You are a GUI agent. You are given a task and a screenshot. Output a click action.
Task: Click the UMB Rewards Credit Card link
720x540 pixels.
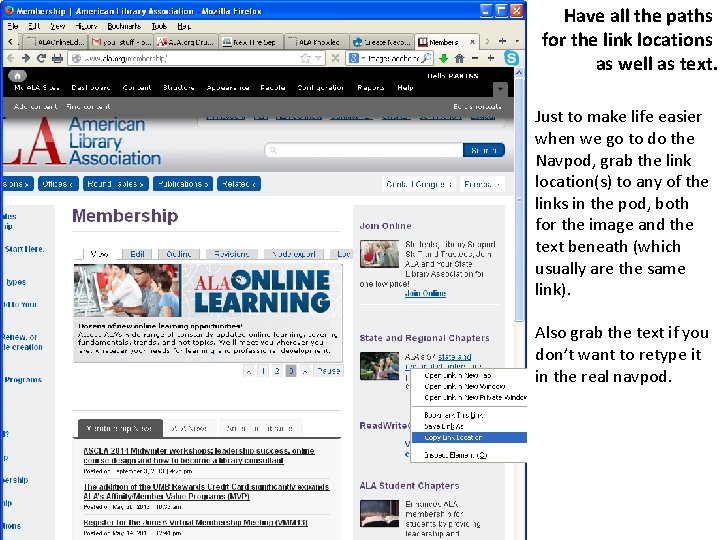[x=206, y=491]
